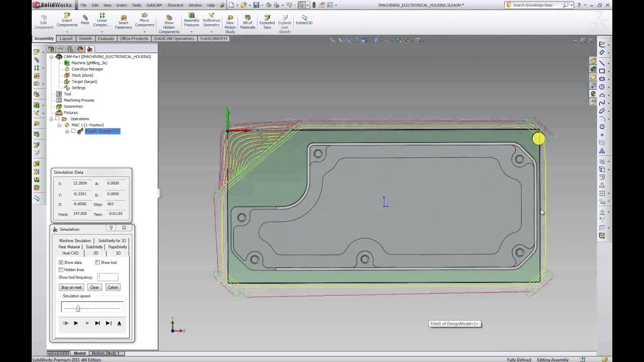Select the Machine Simulation tab
Viewport: 644px width, 362px height.
click(x=75, y=241)
